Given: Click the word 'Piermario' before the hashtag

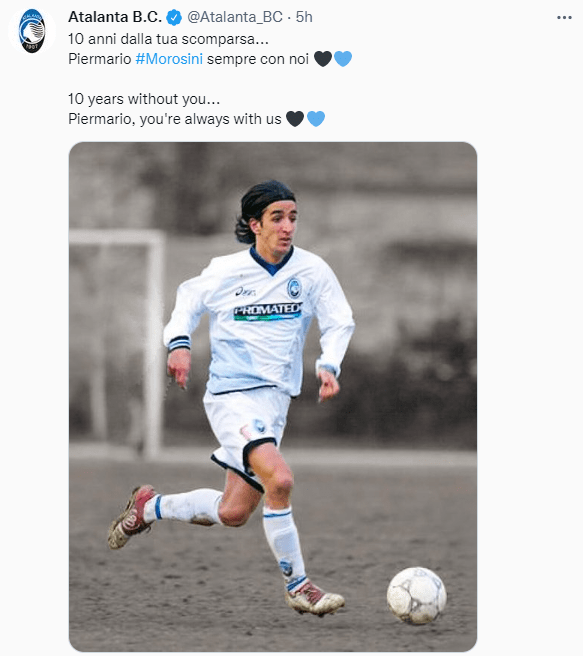Looking at the screenshot, I should 100,59.
